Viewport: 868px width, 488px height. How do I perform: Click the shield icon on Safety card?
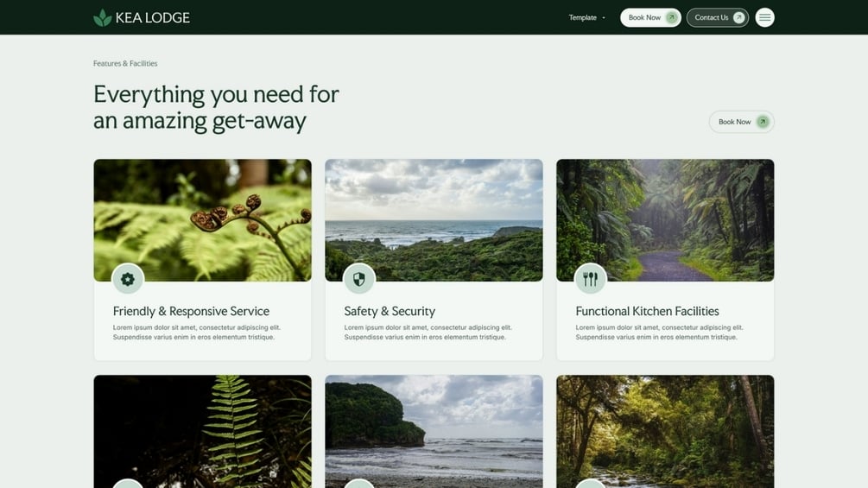[359, 279]
